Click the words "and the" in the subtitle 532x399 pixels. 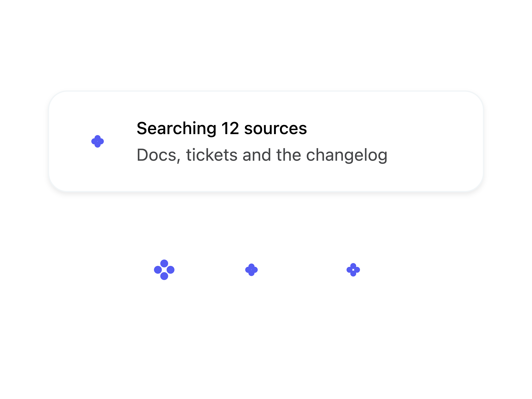(272, 155)
